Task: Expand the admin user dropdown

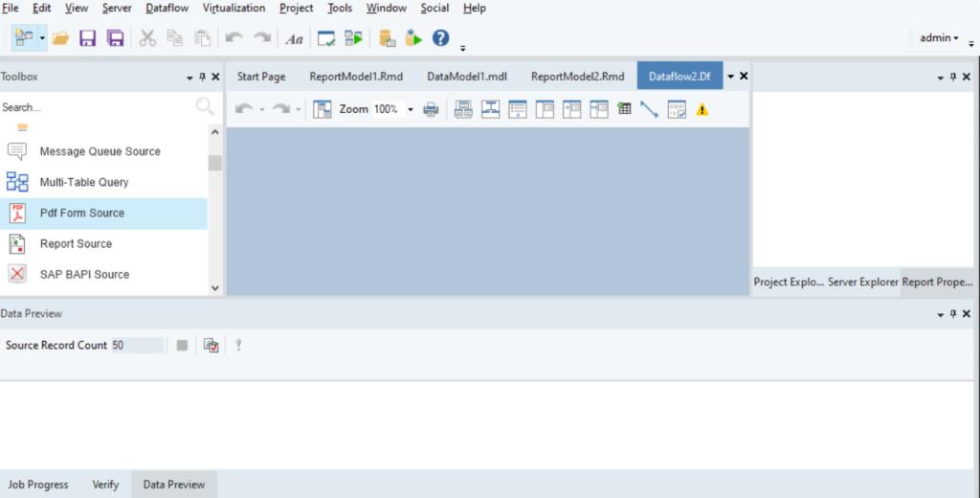Action: click(x=939, y=38)
